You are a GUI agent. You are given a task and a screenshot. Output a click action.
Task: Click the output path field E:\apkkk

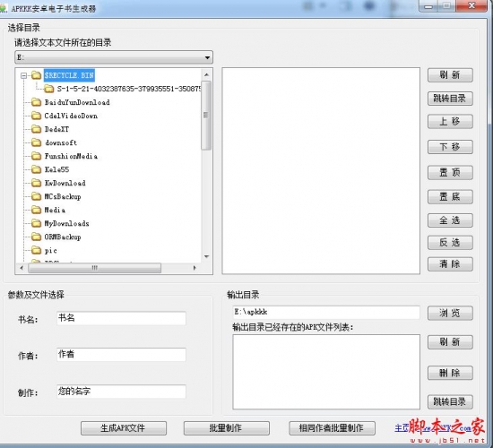[326, 312]
